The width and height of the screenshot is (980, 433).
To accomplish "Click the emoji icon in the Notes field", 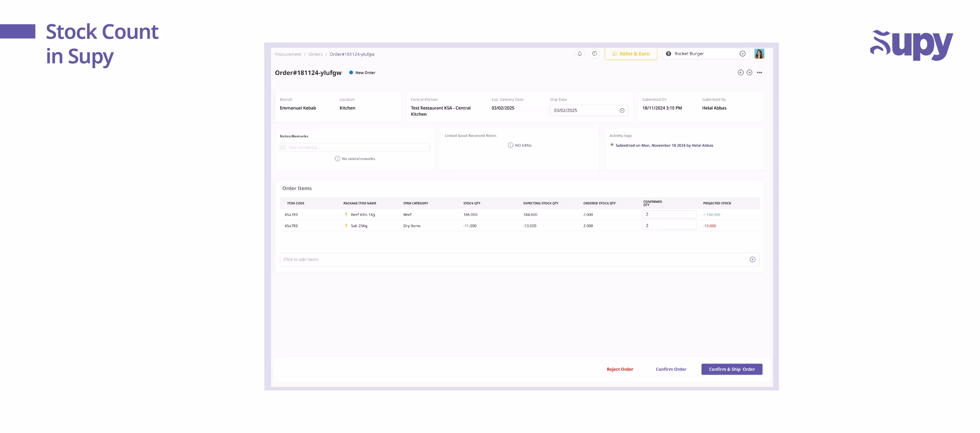I will [x=283, y=147].
